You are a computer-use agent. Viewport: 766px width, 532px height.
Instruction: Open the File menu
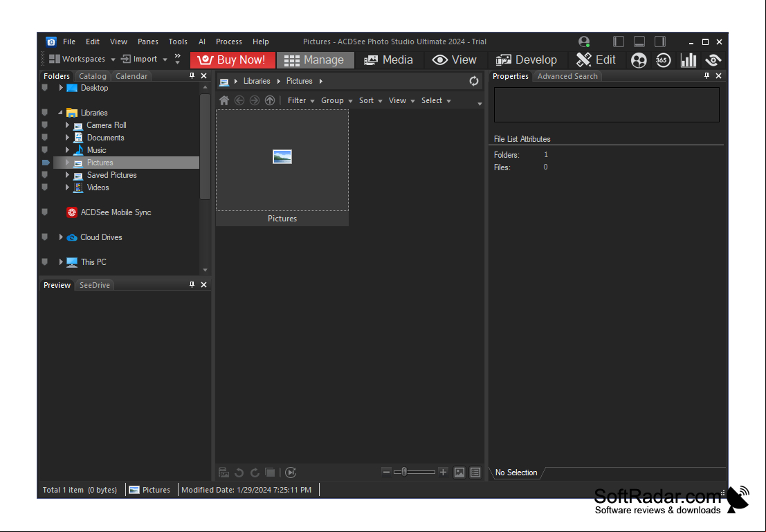(69, 42)
